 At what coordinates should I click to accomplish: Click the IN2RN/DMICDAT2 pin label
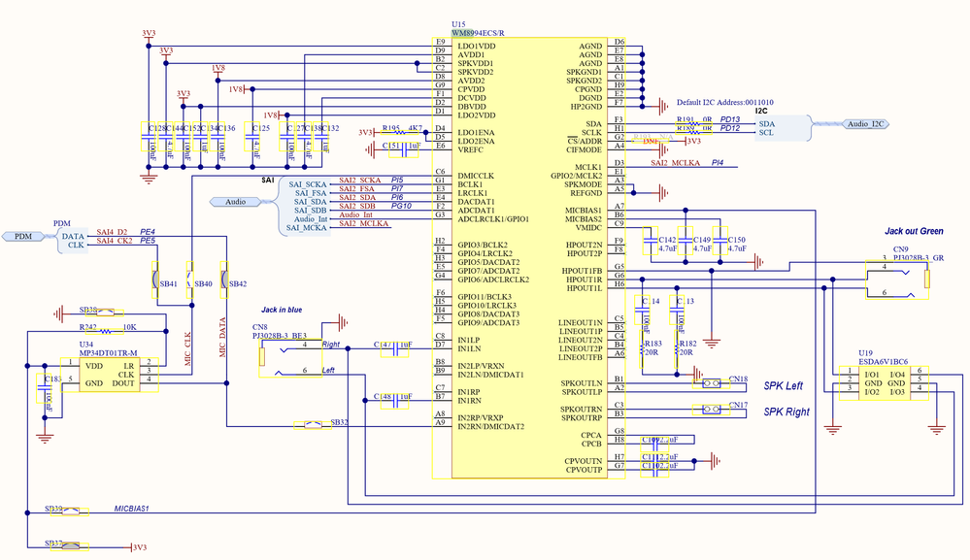tap(490, 426)
